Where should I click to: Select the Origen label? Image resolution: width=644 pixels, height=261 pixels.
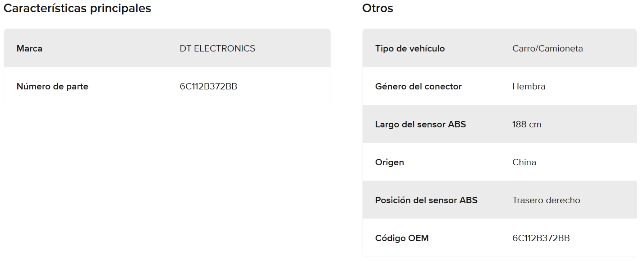coord(390,162)
